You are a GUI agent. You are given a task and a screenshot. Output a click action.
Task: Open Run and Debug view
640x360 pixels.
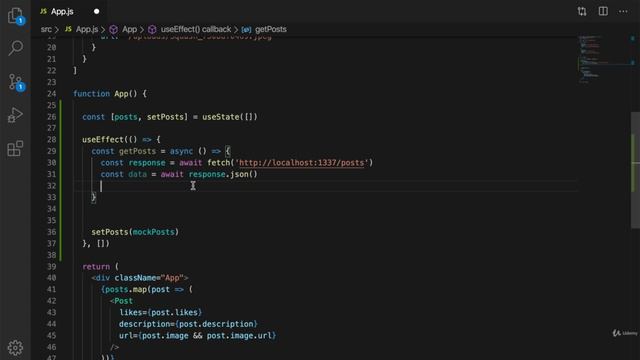[16, 115]
